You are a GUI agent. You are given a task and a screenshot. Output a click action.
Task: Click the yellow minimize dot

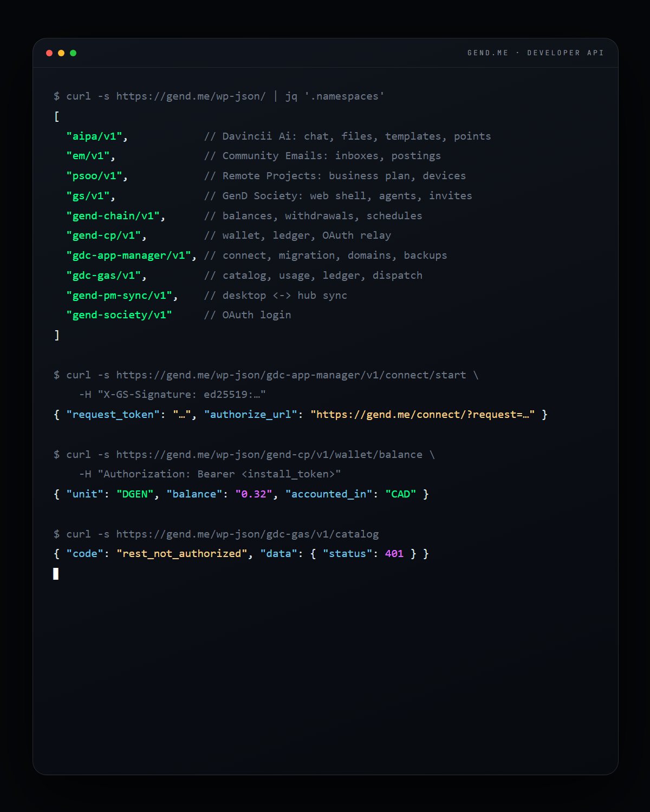[61, 53]
